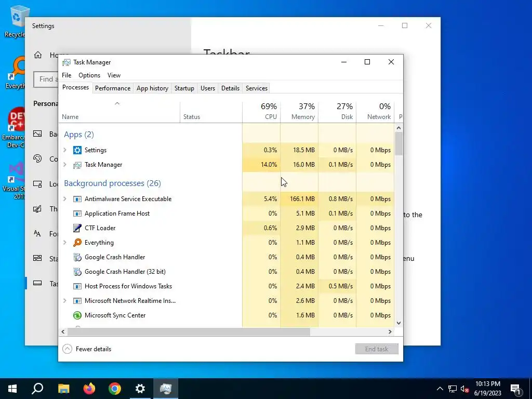Image resolution: width=532 pixels, height=399 pixels.
Task: Sort by Network column header
Action: (x=375, y=112)
